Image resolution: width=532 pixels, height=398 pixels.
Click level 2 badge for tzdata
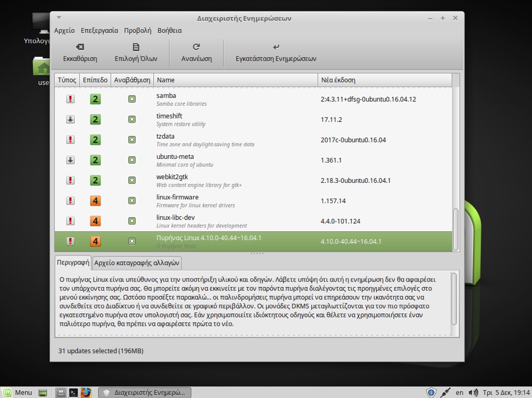pyautogui.click(x=95, y=140)
